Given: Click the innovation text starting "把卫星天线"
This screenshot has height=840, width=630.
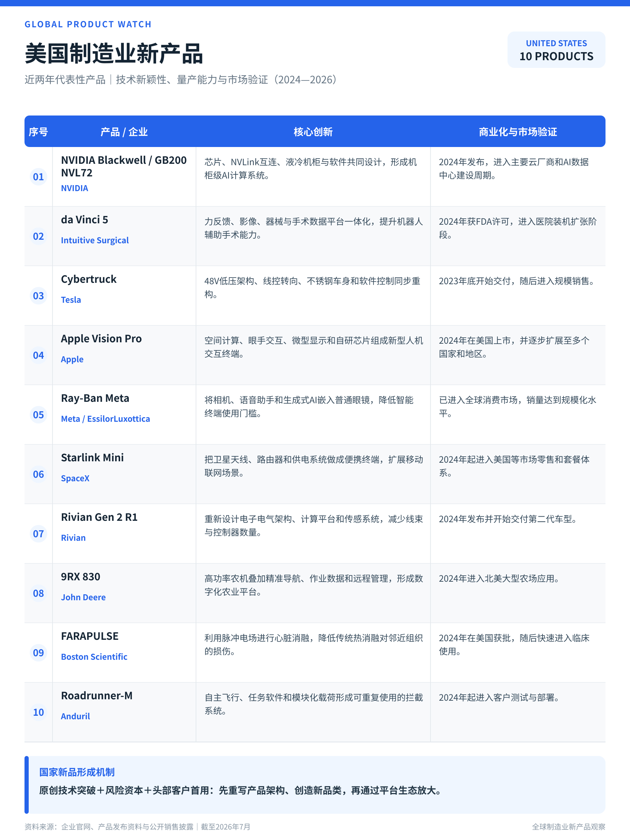Looking at the screenshot, I should [x=314, y=466].
